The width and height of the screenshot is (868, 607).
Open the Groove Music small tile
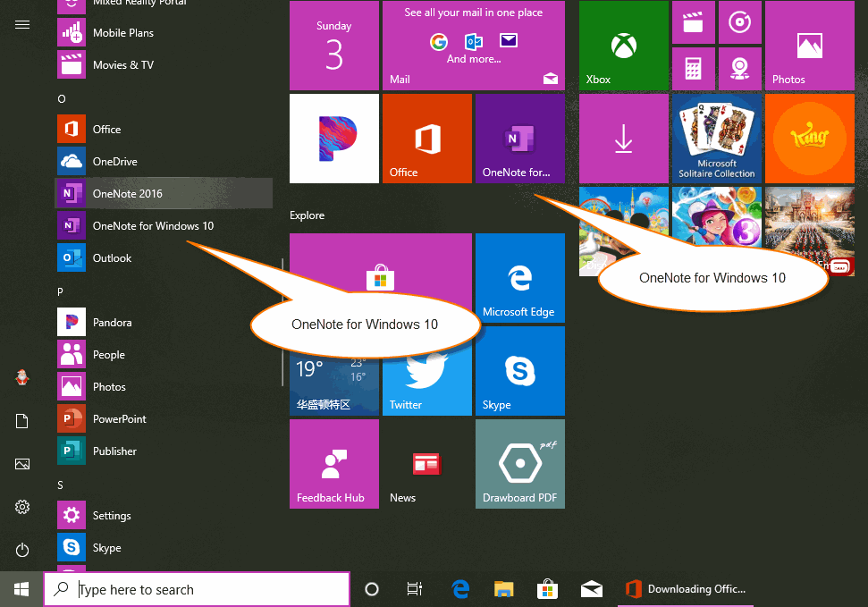[x=740, y=22]
